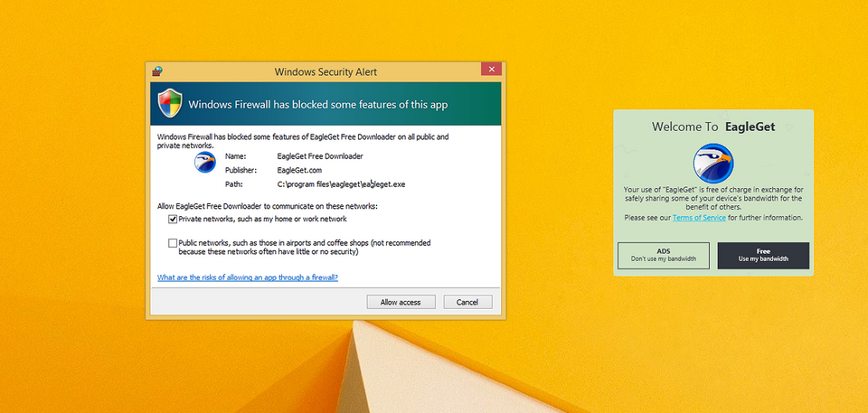Open firewall risks help link
Image resolution: width=868 pixels, height=413 pixels.
coord(248,277)
